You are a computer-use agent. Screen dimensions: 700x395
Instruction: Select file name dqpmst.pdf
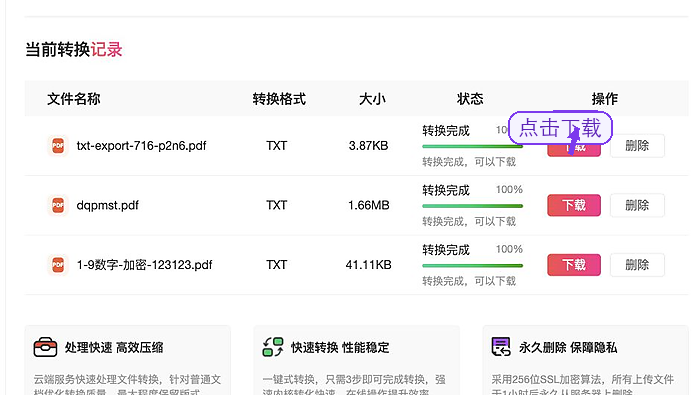click(x=108, y=205)
